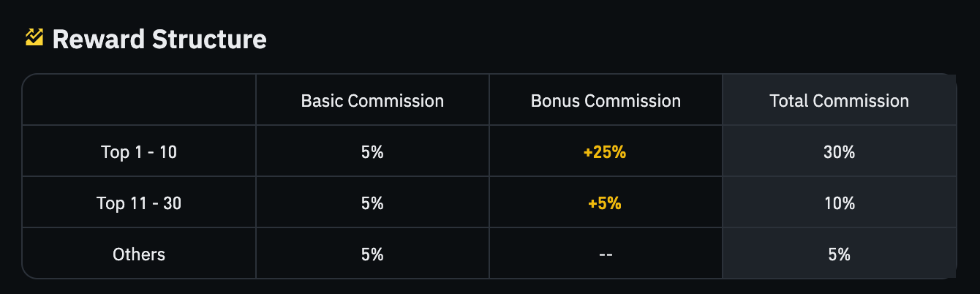Click the Top 11 - 30 row label
The image size is (980, 294).
(139, 203)
